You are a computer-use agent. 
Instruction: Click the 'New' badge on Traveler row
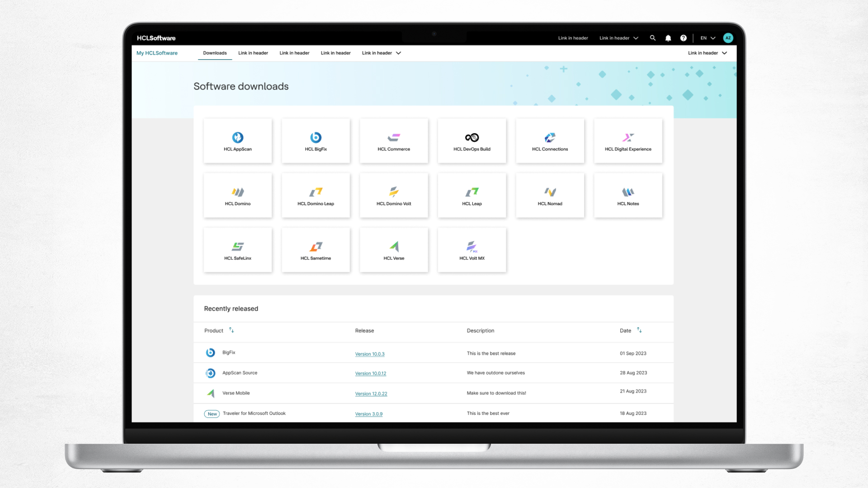[212, 414]
